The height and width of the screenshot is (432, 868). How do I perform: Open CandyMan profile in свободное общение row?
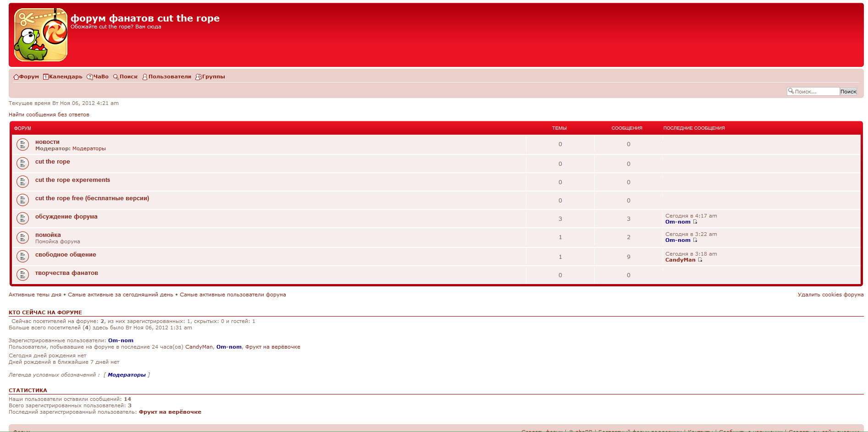point(680,260)
